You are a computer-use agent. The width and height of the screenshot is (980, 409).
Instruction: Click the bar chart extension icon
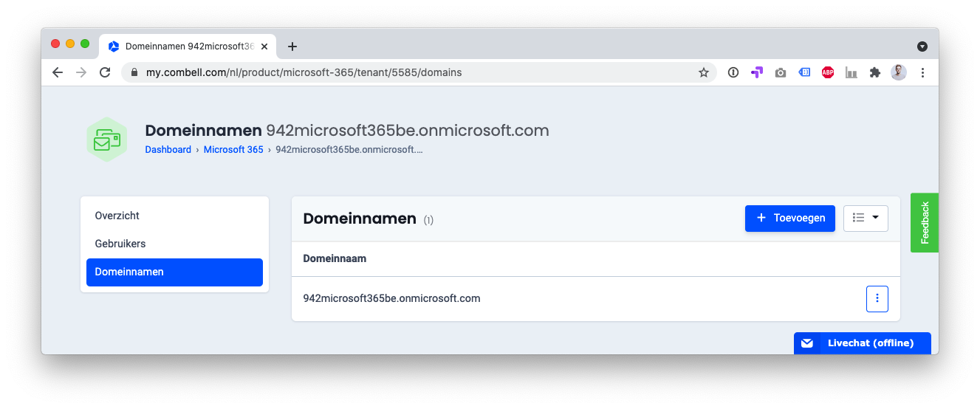pos(851,72)
